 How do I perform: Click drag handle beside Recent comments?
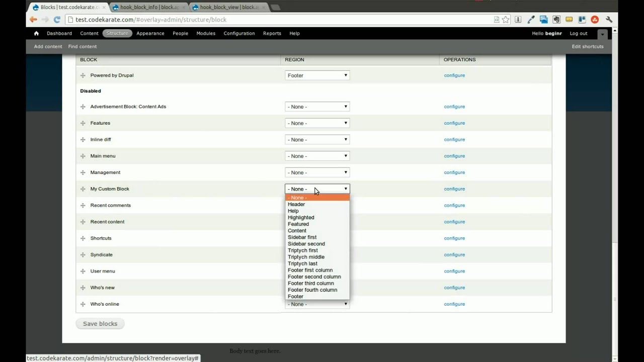pos(83,205)
